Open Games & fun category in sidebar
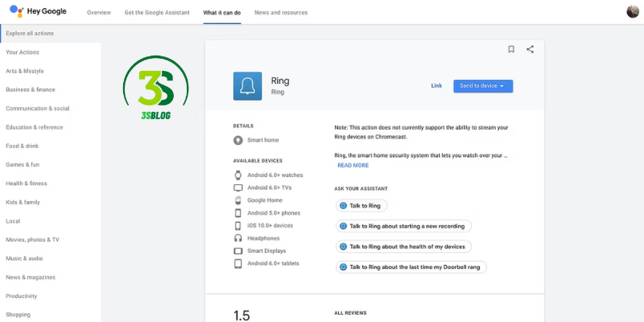The width and height of the screenshot is (644, 322). pyautogui.click(x=23, y=164)
